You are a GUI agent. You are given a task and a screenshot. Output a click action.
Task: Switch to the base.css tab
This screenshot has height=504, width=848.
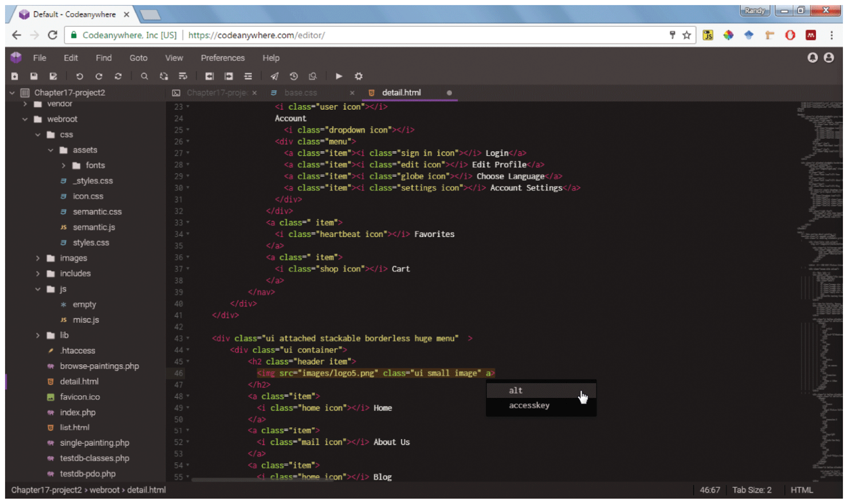click(x=301, y=93)
